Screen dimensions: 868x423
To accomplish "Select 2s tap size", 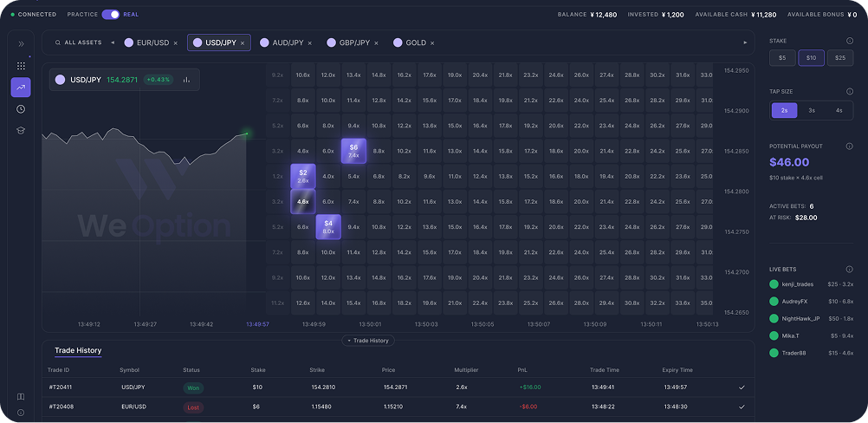I will pyautogui.click(x=785, y=110).
